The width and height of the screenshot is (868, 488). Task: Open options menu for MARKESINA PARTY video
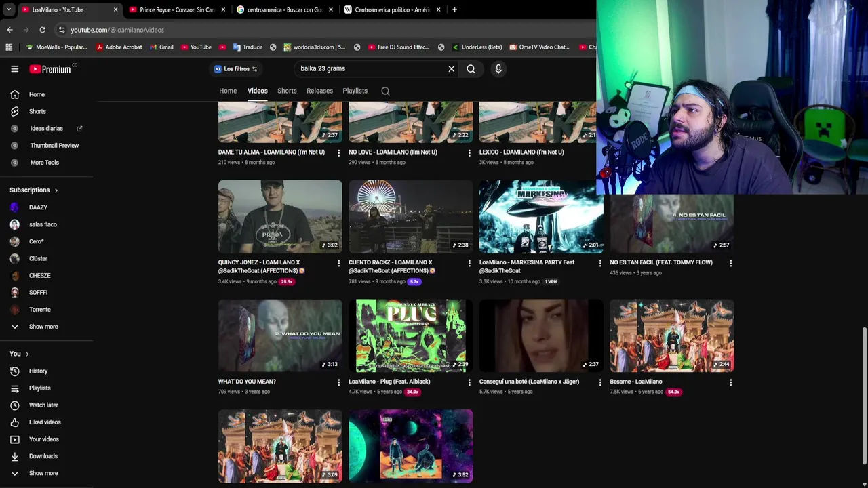(x=599, y=262)
